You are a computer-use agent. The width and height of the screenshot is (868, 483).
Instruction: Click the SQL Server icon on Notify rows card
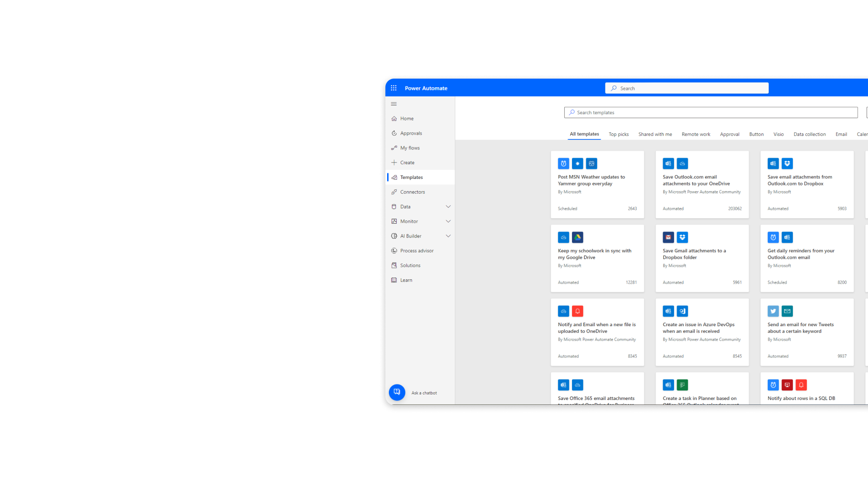click(787, 385)
